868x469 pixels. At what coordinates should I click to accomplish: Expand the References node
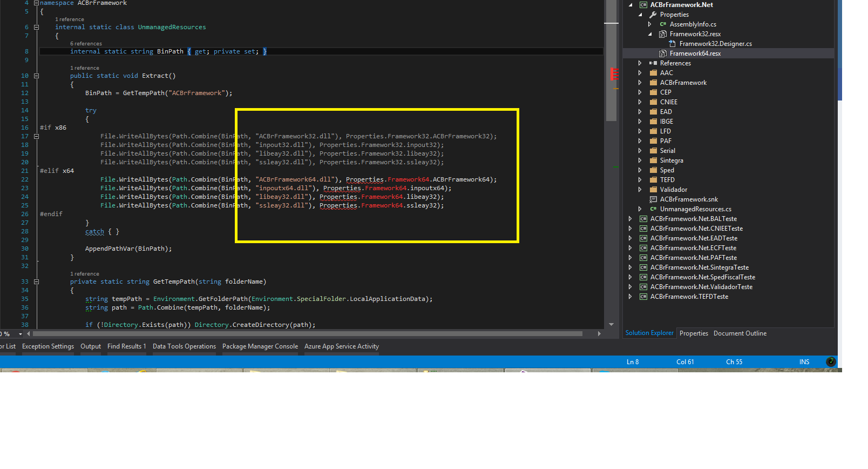coord(640,63)
